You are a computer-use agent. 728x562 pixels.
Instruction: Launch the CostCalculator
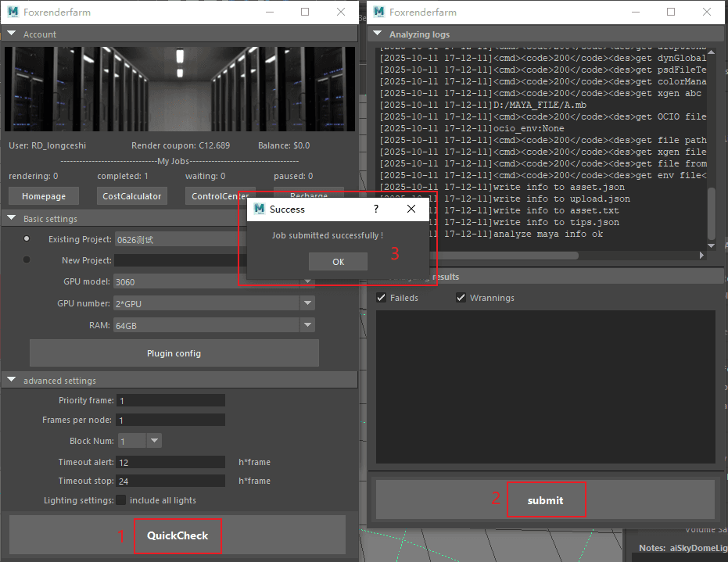[132, 196]
